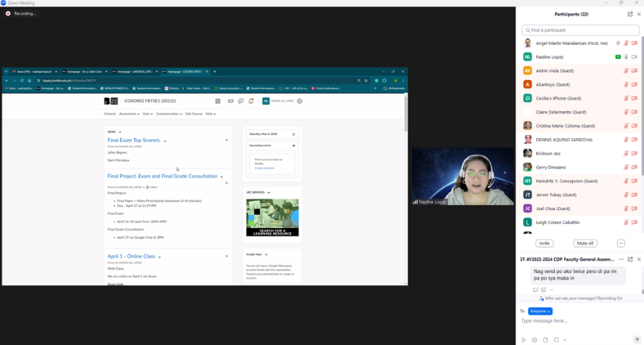Viewport: 644px width, 345px height.
Task: Open the Brightspace course selector grid icon
Action: point(218,101)
